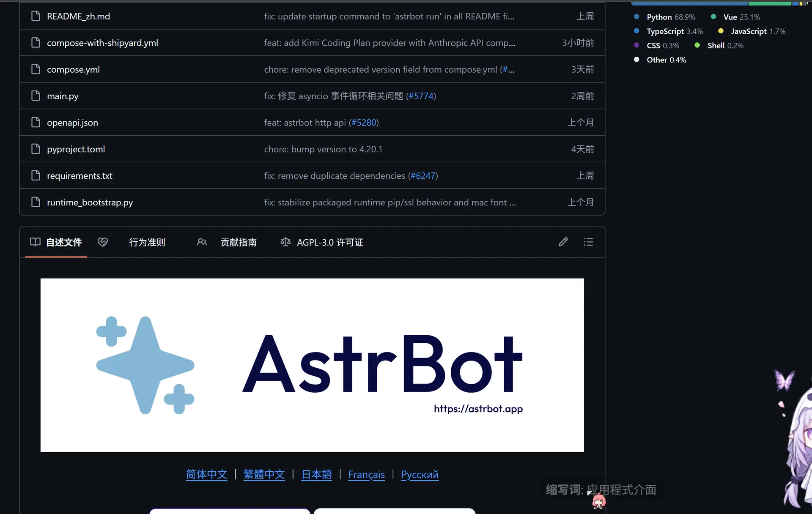Click the file icon beside pyproject.toml
Screen dimensions: 812x514
36,149
